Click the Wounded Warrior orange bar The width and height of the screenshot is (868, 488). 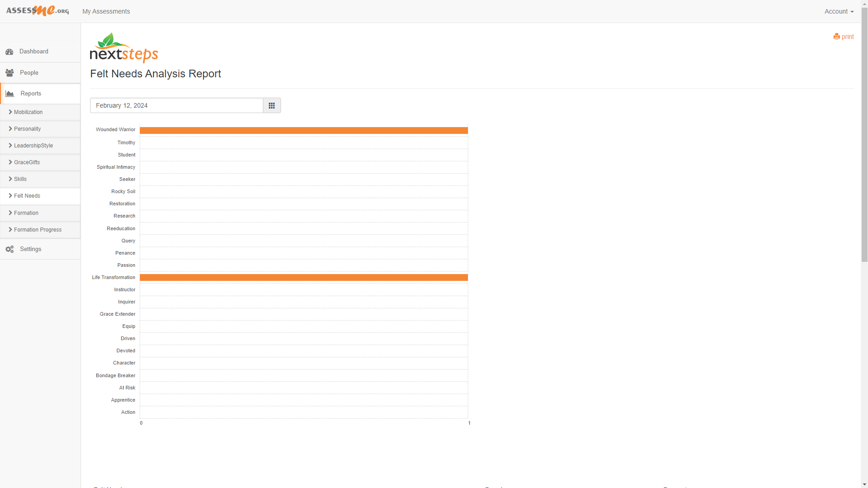[x=304, y=130]
